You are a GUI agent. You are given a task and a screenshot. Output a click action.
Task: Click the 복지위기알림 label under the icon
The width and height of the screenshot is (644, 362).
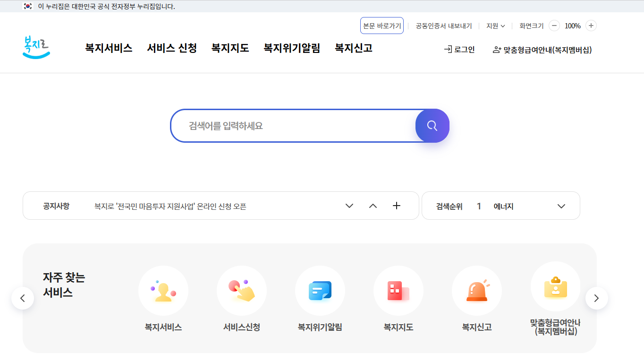coord(320,327)
